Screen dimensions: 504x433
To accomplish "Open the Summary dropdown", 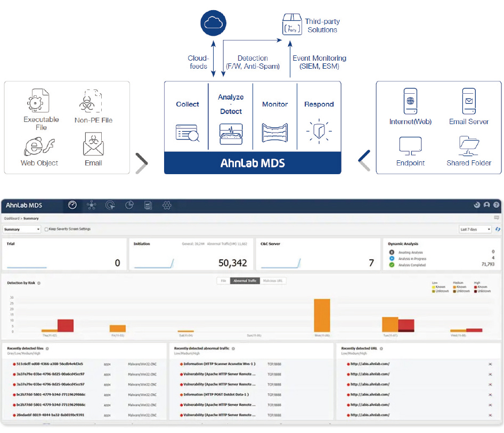I will tap(22, 230).
